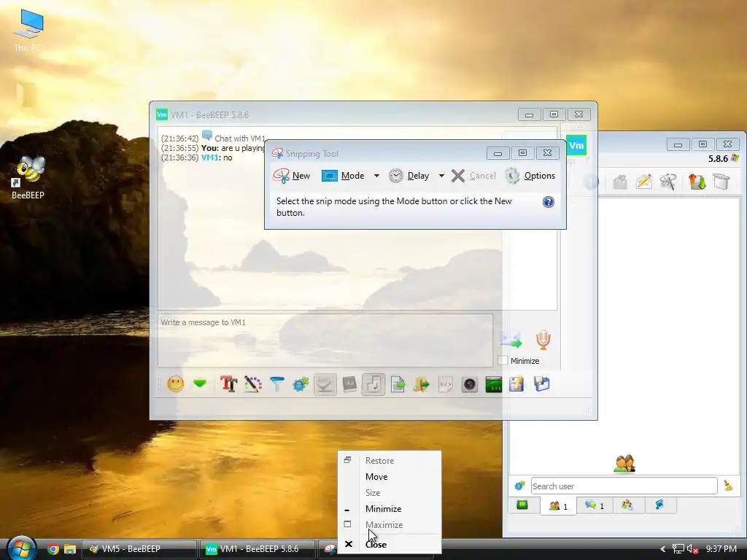
Task: Click the orange microphone voice message icon
Action: tap(543, 340)
